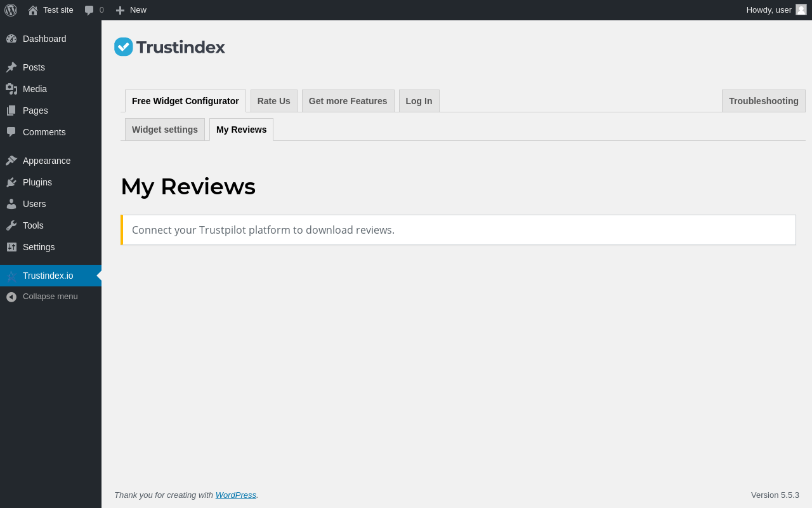Open the Troubleshooting tab

[764, 101]
